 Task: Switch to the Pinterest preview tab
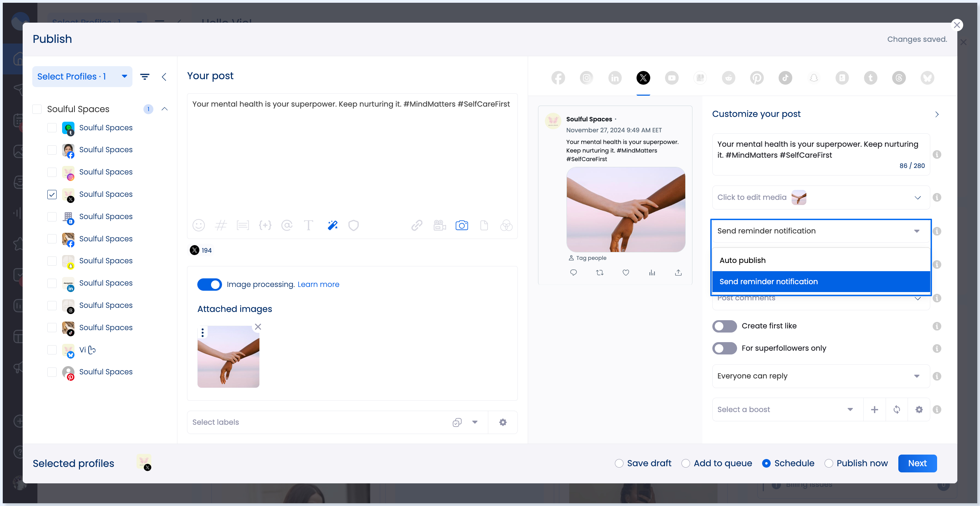[757, 78]
